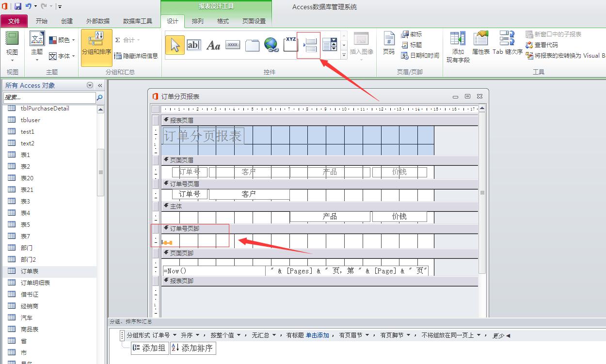The image size is (606, 364).
Task: Collapse the navigation pane with chevrons
Action: coord(100,85)
